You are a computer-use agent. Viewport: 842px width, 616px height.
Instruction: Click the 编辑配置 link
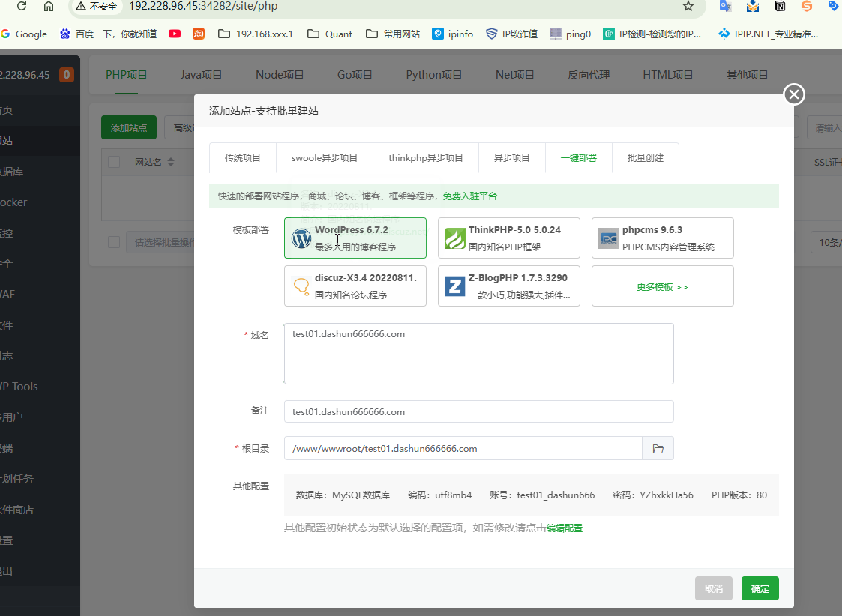tap(565, 528)
